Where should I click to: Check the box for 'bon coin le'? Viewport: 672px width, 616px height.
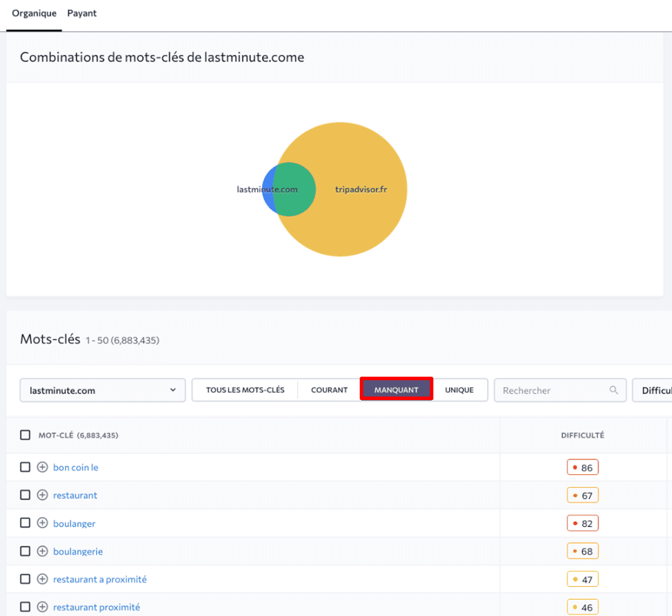coord(25,467)
